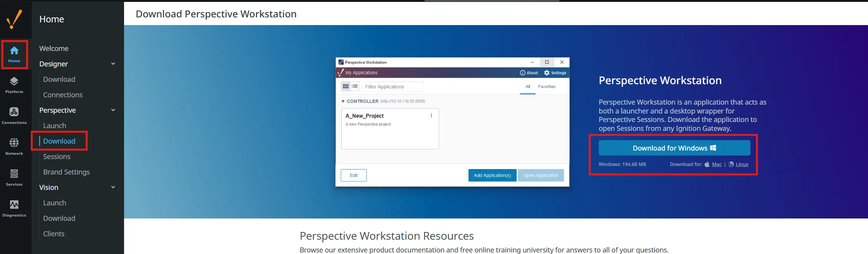Open Brand Settings under Perspective

(66, 172)
